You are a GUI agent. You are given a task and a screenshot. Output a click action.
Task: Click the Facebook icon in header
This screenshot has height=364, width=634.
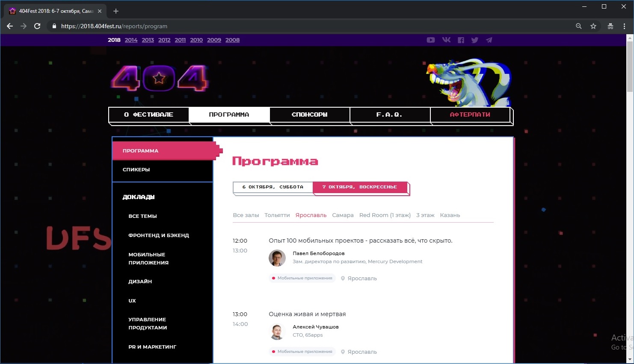click(x=461, y=40)
